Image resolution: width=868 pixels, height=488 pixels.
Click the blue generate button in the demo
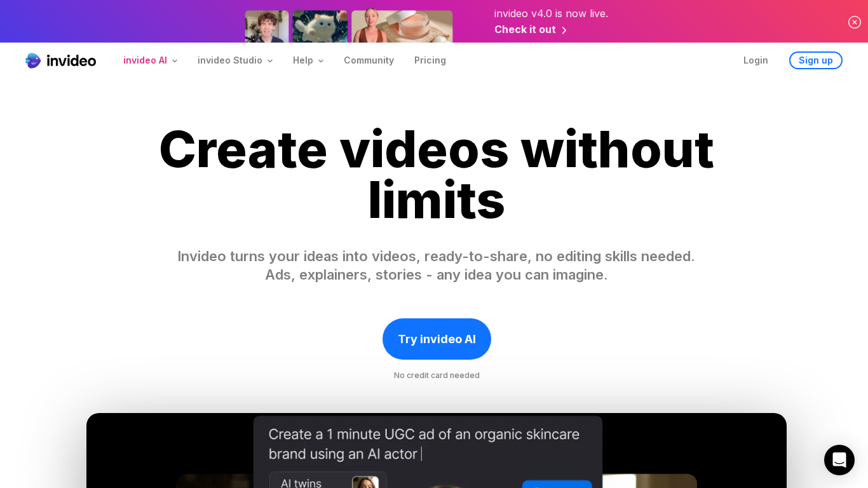(x=557, y=486)
